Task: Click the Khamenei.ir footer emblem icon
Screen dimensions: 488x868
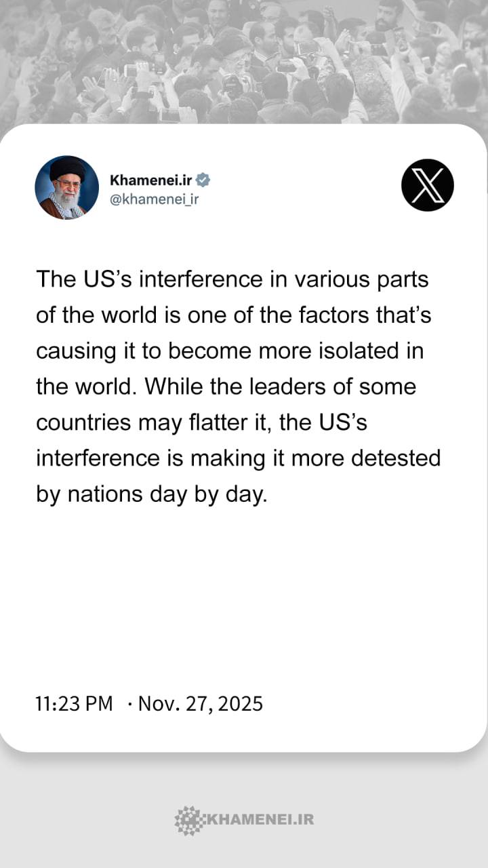Action: [188, 820]
